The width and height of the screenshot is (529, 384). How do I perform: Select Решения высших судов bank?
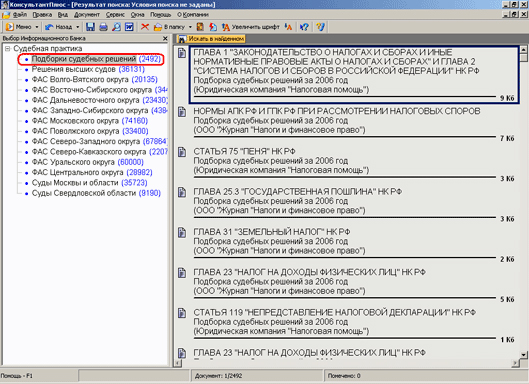(x=88, y=69)
